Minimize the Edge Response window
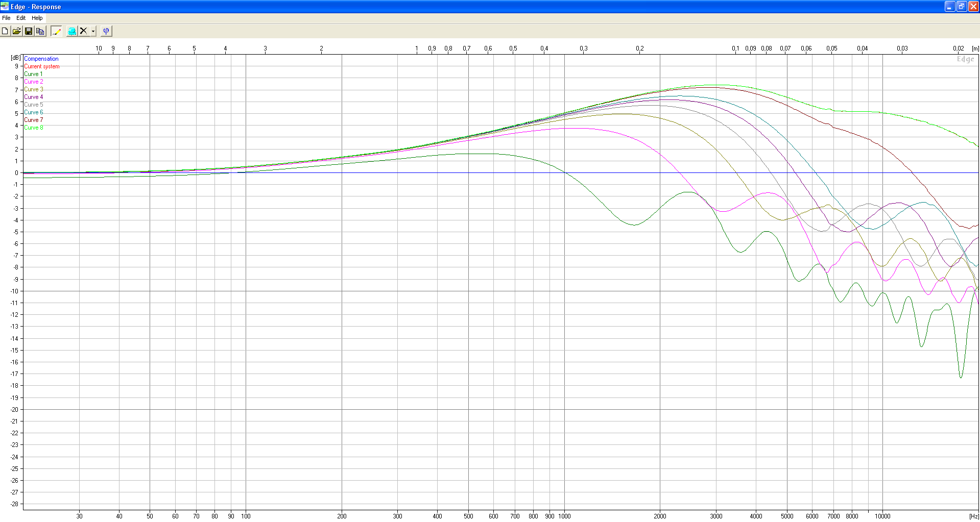980x522 pixels. (x=949, y=7)
